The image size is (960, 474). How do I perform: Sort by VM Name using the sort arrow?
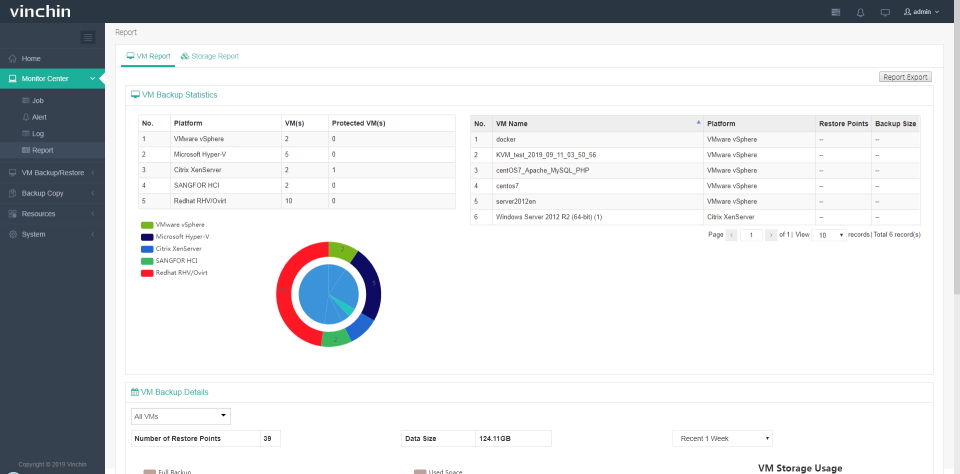tap(699, 123)
